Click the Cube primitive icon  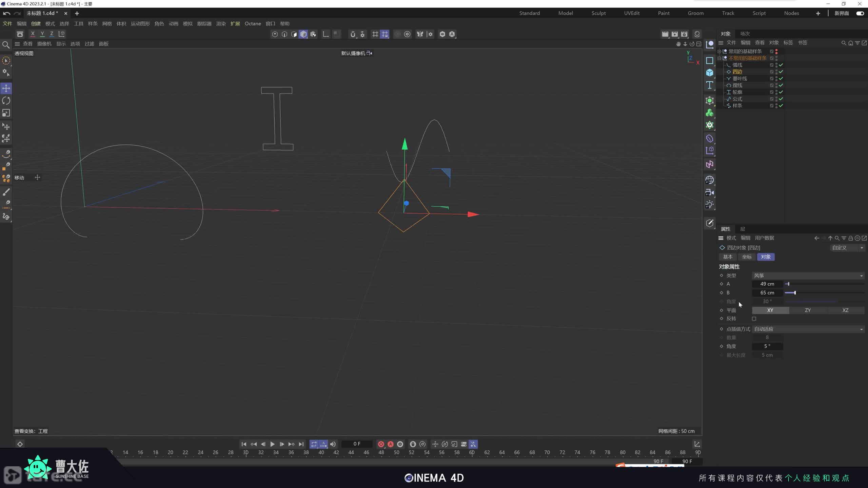[x=710, y=73]
